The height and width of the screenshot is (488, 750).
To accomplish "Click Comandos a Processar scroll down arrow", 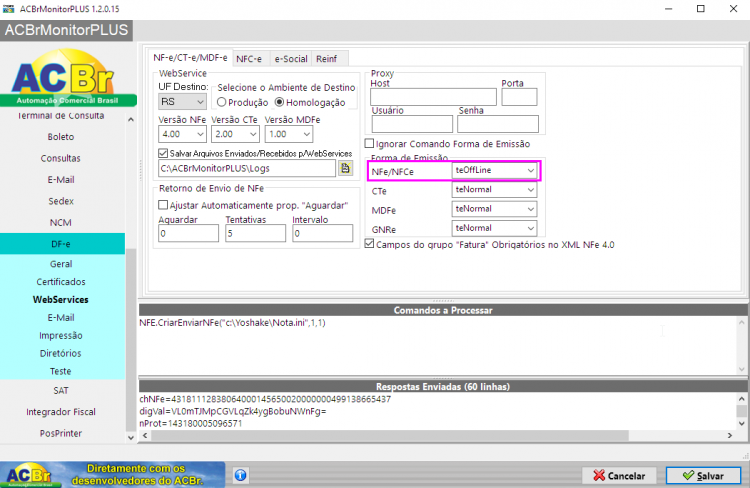I will [742, 369].
